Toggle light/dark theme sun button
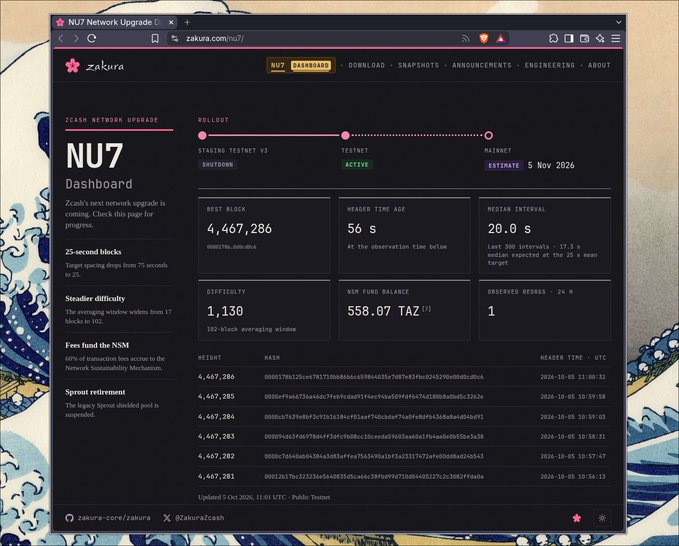The height and width of the screenshot is (546, 679). click(602, 518)
